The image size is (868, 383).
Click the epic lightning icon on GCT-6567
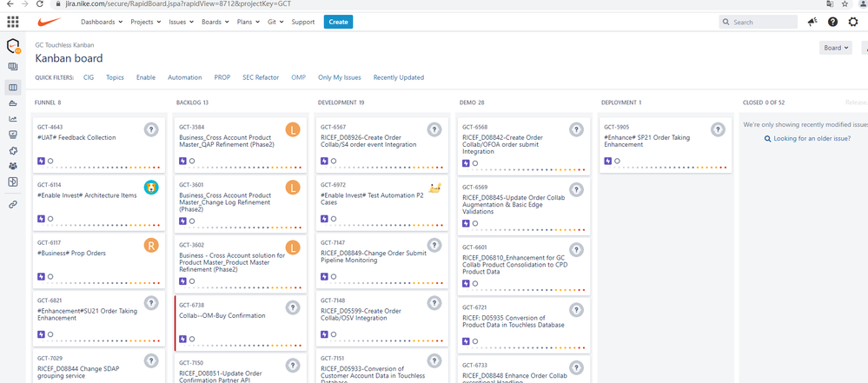(324, 161)
